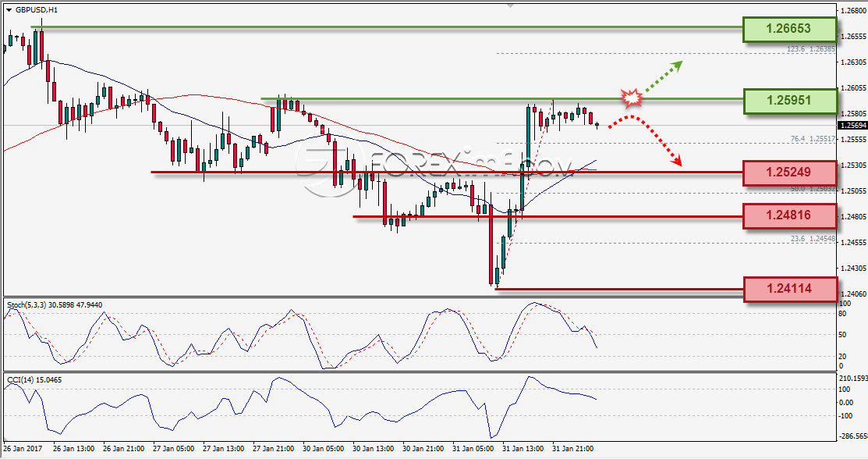Click the 1.26800 price scale value
Viewport: 868px width, 459px height.
pyautogui.click(x=853, y=10)
